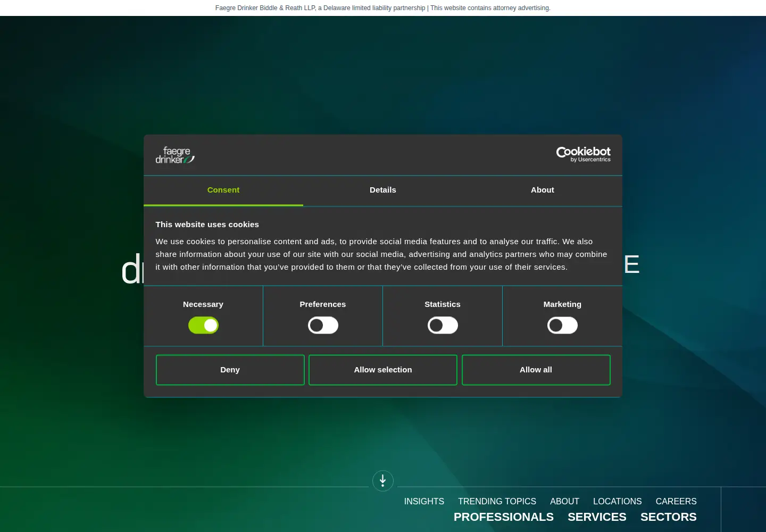
Task: Visit the Locations page link
Action: coord(617,501)
